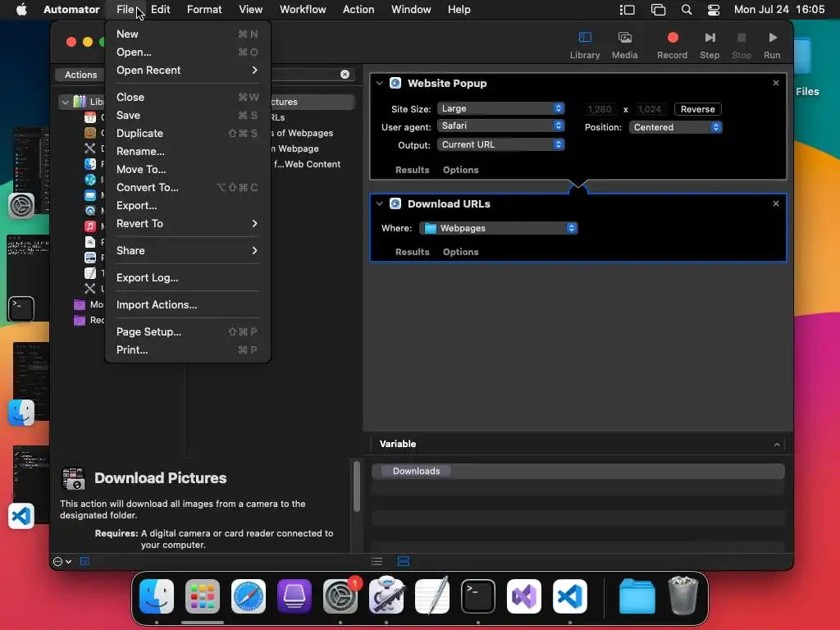Remove the Download URLs action
The image size is (840, 630).
(x=776, y=203)
